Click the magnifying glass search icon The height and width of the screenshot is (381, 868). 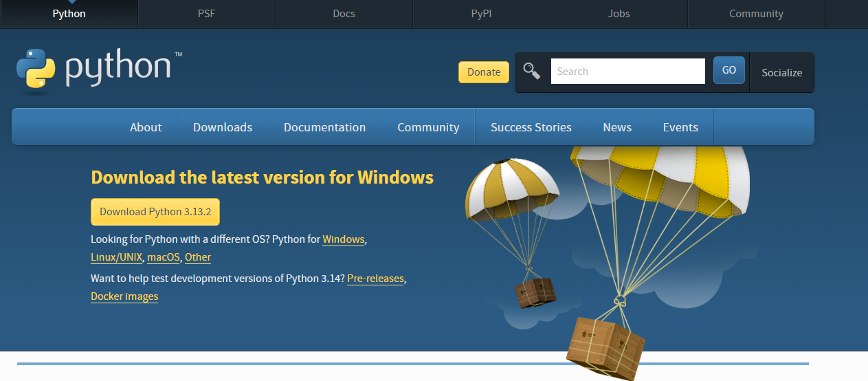click(x=532, y=71)
